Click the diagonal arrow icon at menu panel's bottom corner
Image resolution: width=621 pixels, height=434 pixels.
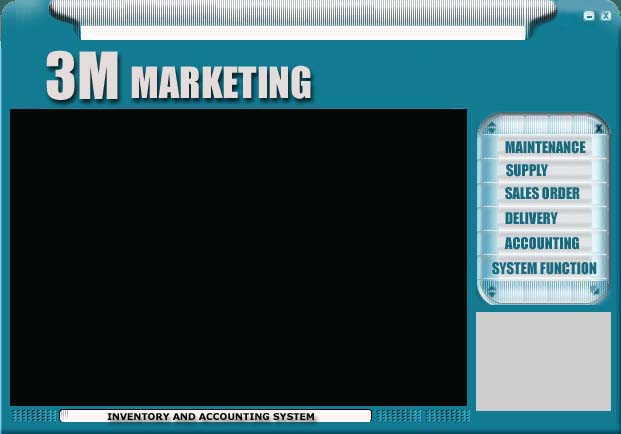click(595, 290)
